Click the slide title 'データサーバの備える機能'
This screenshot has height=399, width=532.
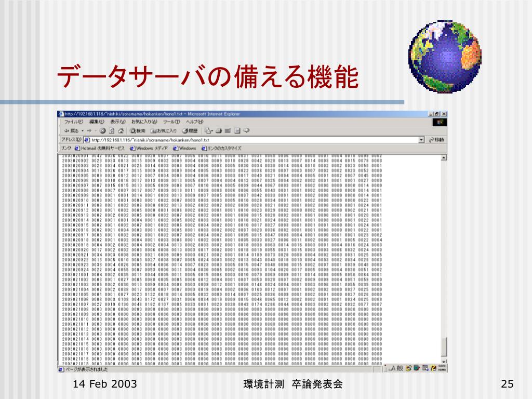tap(208, 77)
